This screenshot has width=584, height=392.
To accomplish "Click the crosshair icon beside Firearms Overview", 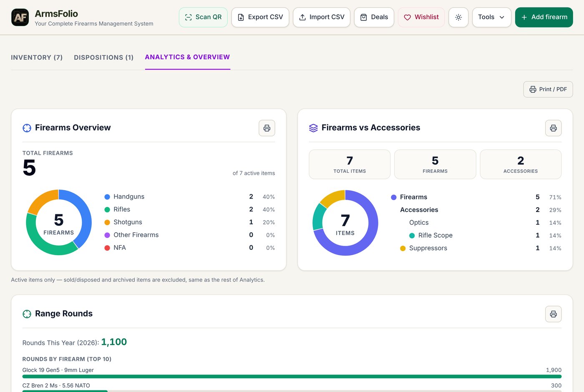I will 27,128.
